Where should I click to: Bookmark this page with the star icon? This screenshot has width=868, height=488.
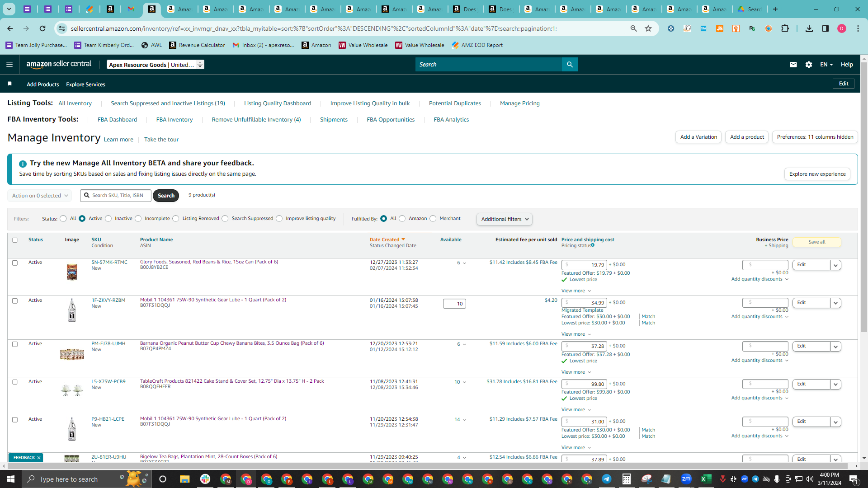tap(648, 28)
